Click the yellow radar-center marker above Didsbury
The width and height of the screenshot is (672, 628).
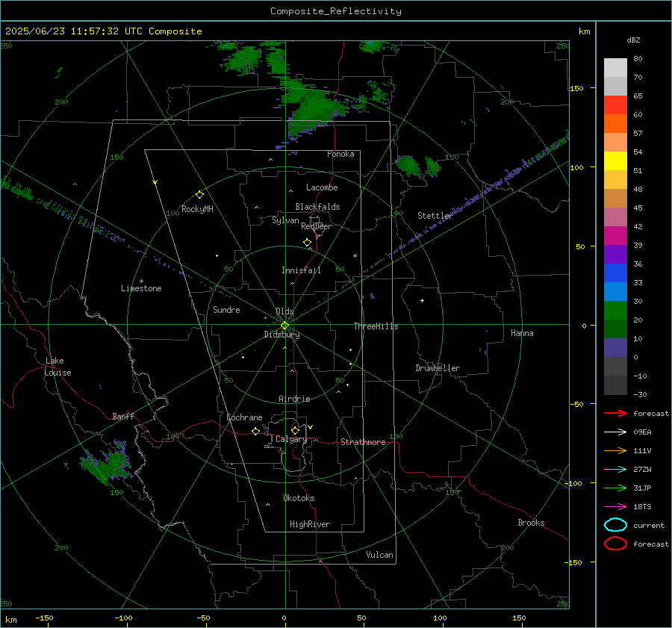tap(284, 326)
